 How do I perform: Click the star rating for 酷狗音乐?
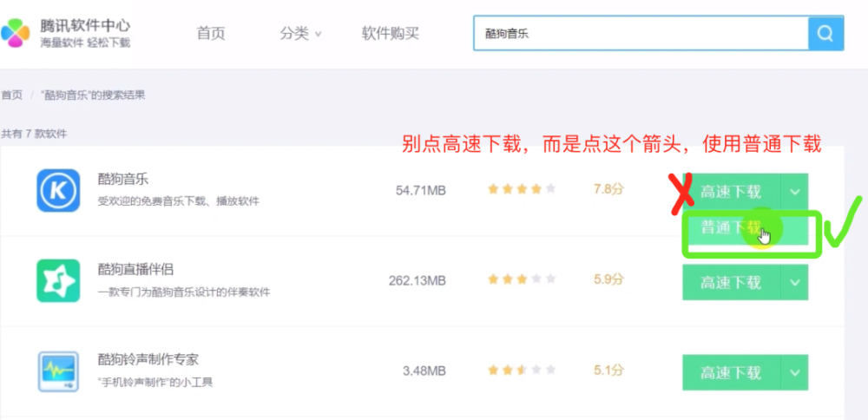click(522, 189)
